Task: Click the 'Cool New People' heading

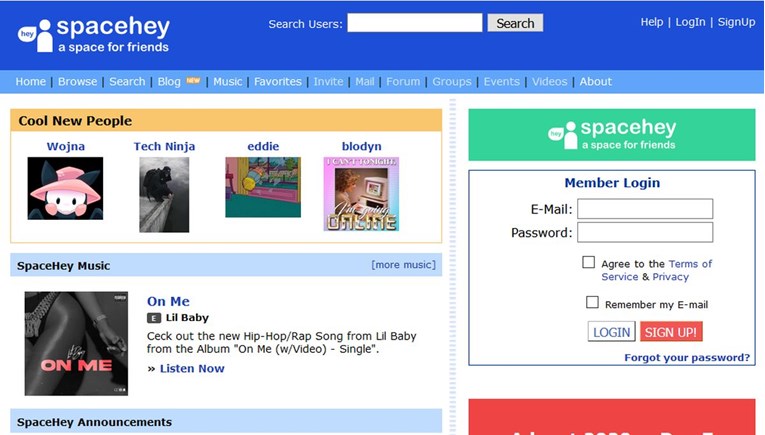Action: tap(75, 121)
